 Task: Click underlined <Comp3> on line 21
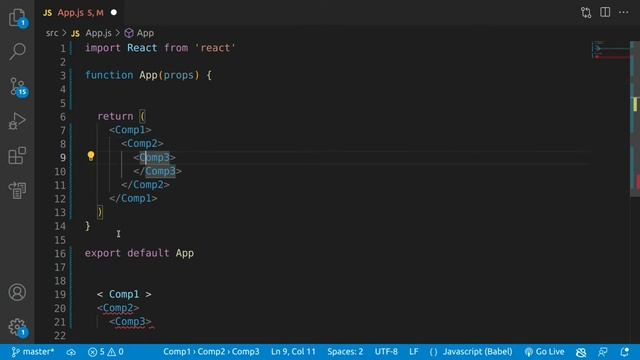[x=130, y=322]
